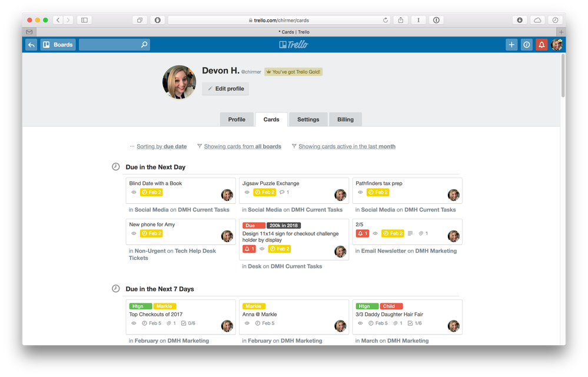Open the Blind Date with a Book card
This screenshot has width=588, height=377.
coord(180,190)
